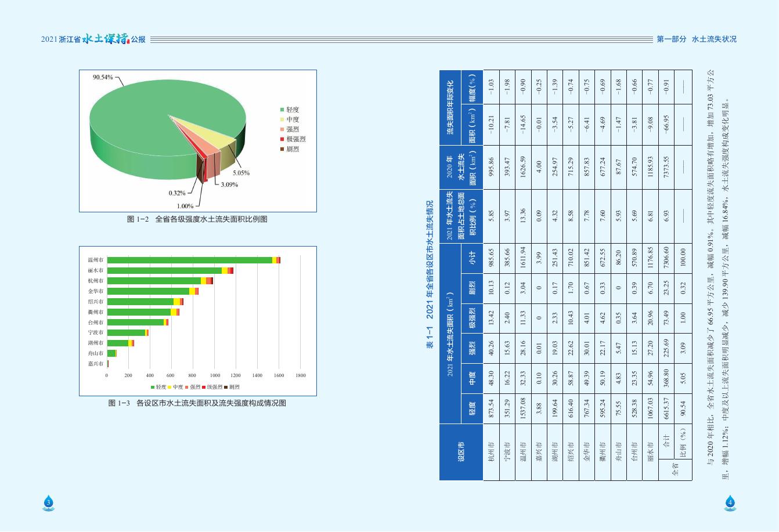Viewport: 779px width, 532px height.
Task: Click the 图 1-3 bar chart caption
Action: pyautogui.click(x=197, y=403)
